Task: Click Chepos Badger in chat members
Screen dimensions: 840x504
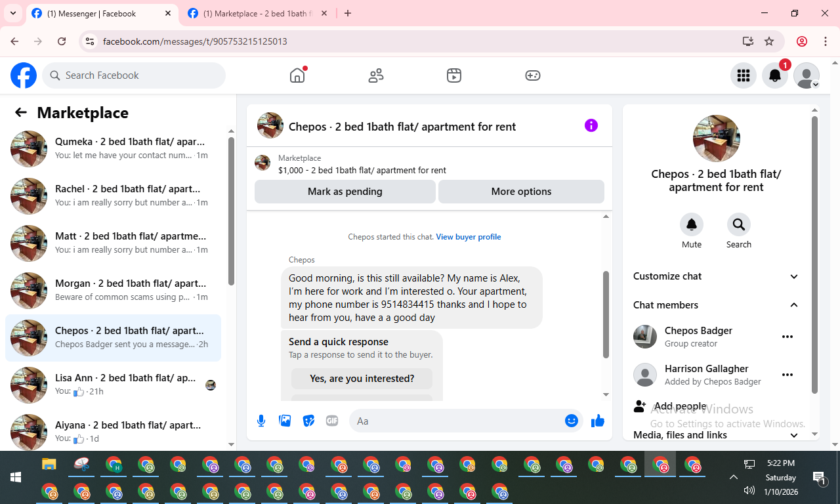Action: click(x=698, y=331)
